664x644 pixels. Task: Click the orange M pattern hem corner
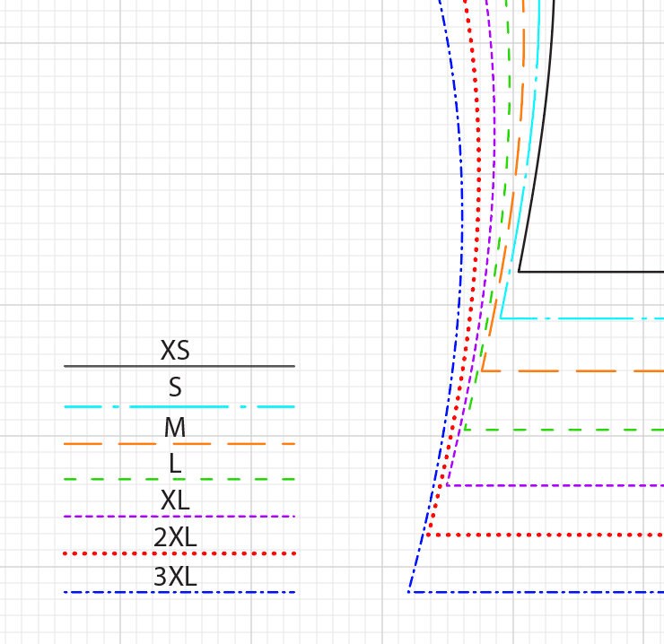(x=483, y=370)
